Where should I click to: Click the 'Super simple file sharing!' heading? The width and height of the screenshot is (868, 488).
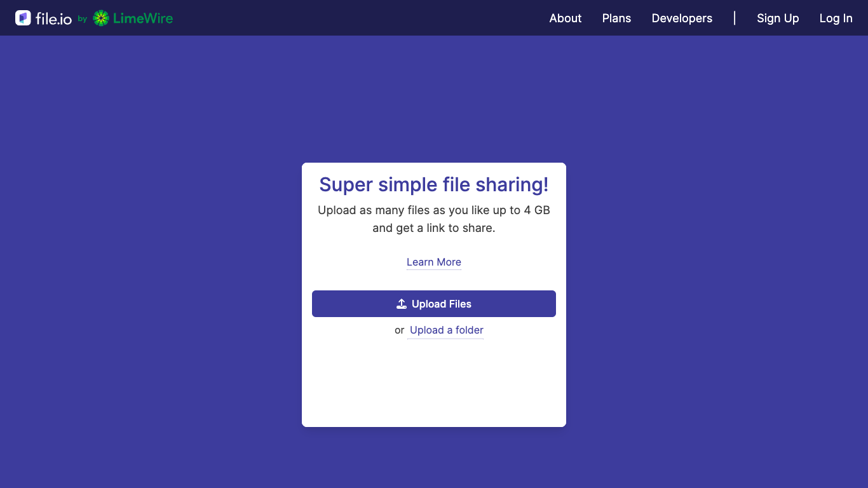click(x=434, y=184)
